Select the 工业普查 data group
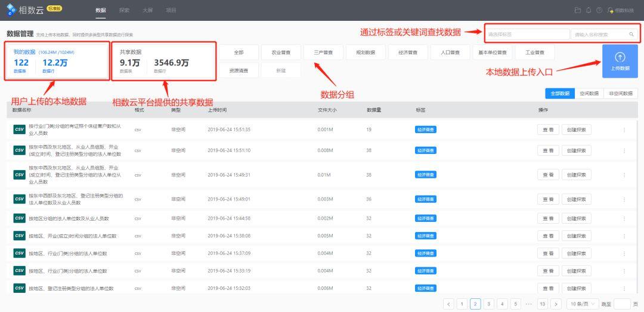This screenshot has width=644, height=312. (x=535, y=52)
